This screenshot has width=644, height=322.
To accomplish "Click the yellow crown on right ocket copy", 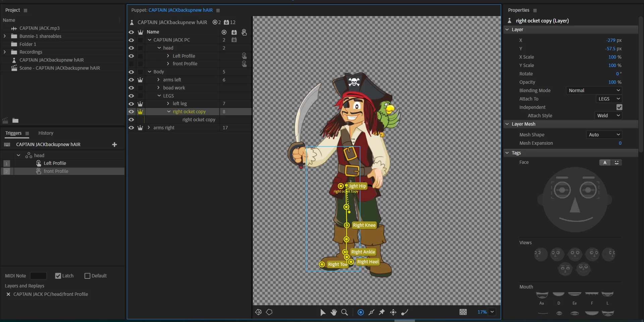I will tap(140, 112).
